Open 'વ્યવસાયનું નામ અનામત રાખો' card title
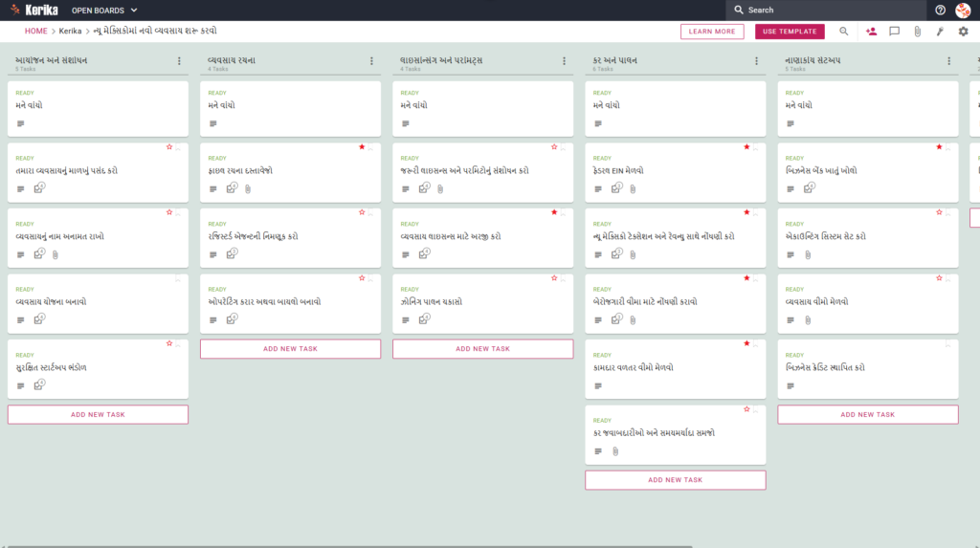 (60, 237)
